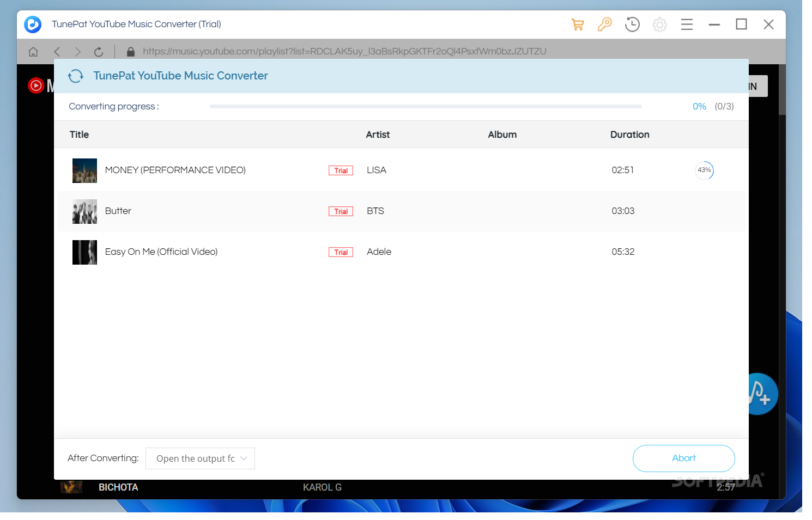The height and width of the screenshot is (520, 812).
Task: Click the background page vertical scrollbar
Action: (782, 90)
